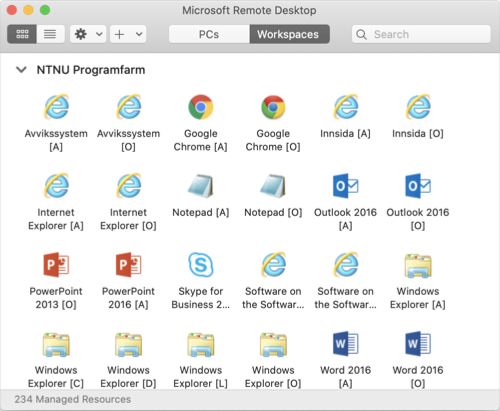Image resolution: width=500 pixels, height=411 pixels.
Task: Launch Internet Explorer [O] icon
Action: coord(128,186)
